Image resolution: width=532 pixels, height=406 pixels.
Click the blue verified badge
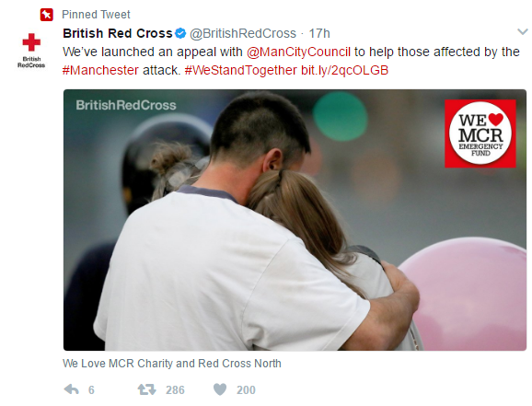[x=180, y=33]
